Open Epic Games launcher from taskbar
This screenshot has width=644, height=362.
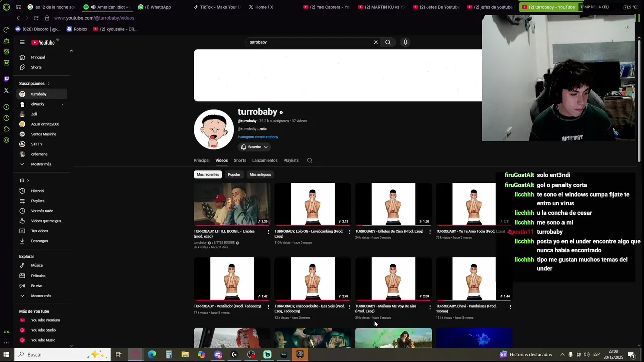click(300, 354)
